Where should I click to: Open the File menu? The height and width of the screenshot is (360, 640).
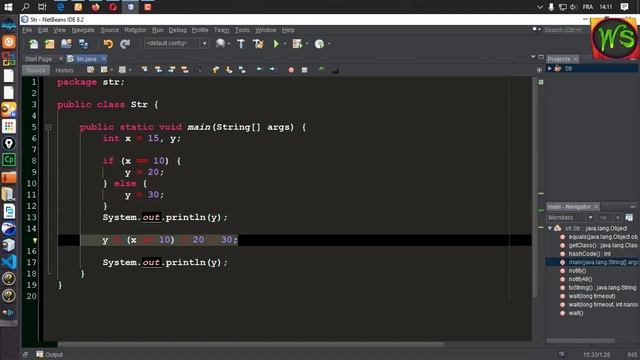pos(27,30)
